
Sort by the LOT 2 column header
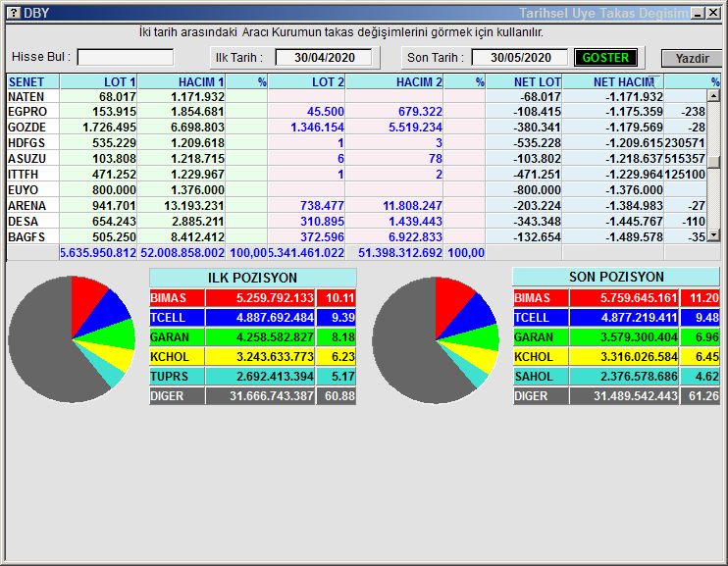(x=306, y=81)
